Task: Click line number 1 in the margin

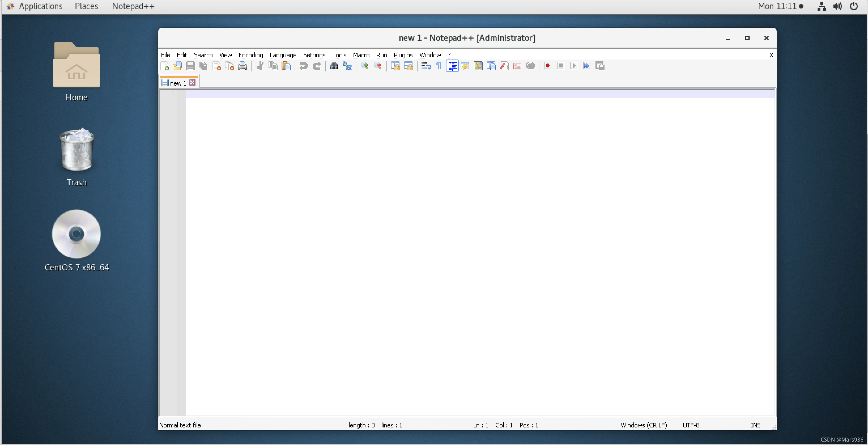Action: 173,94
